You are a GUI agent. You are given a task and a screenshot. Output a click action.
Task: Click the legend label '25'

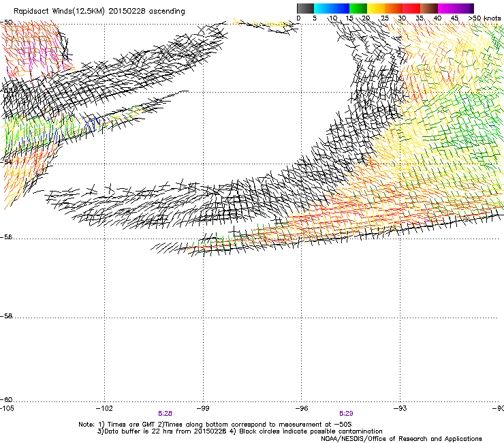point(385,18)
